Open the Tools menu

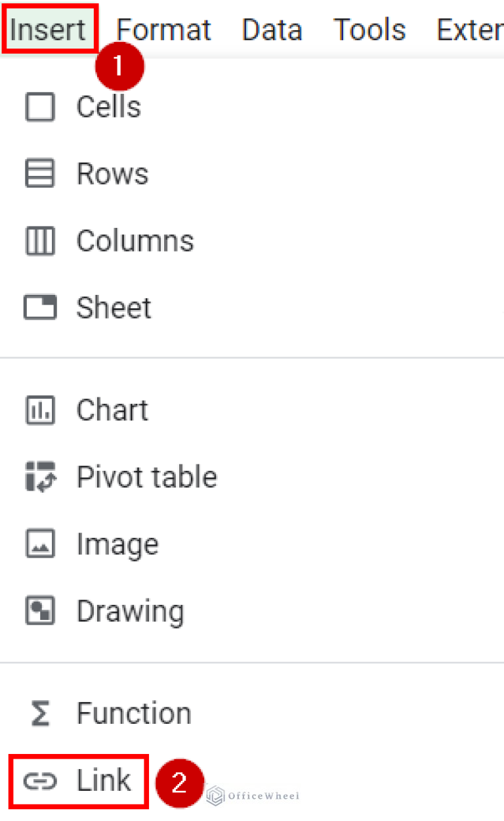[x=369, y=29]
